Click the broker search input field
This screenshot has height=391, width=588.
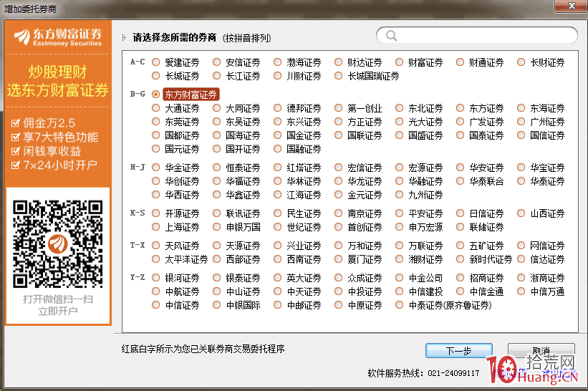[x=477, y=36]
